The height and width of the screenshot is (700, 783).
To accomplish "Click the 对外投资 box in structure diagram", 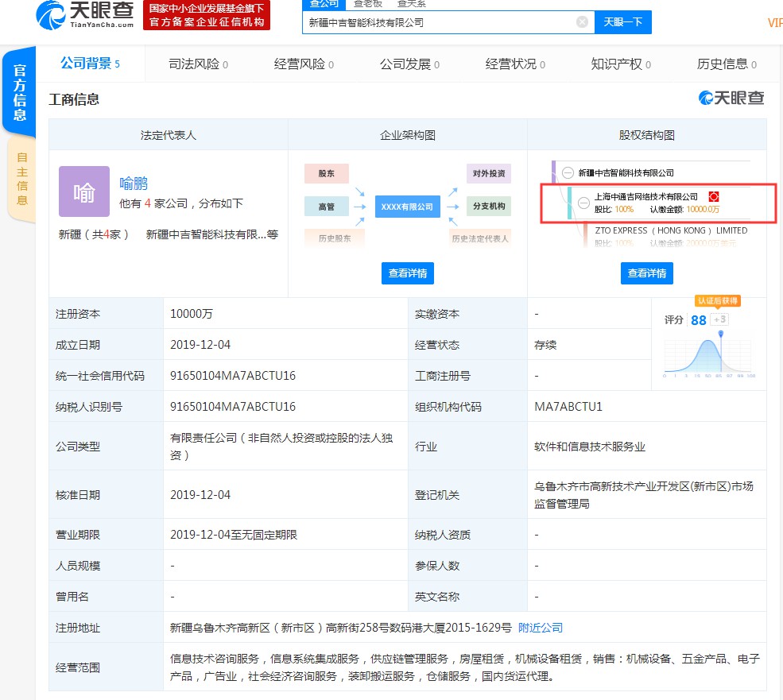I will pyautogui.click(x=488, y=173).
